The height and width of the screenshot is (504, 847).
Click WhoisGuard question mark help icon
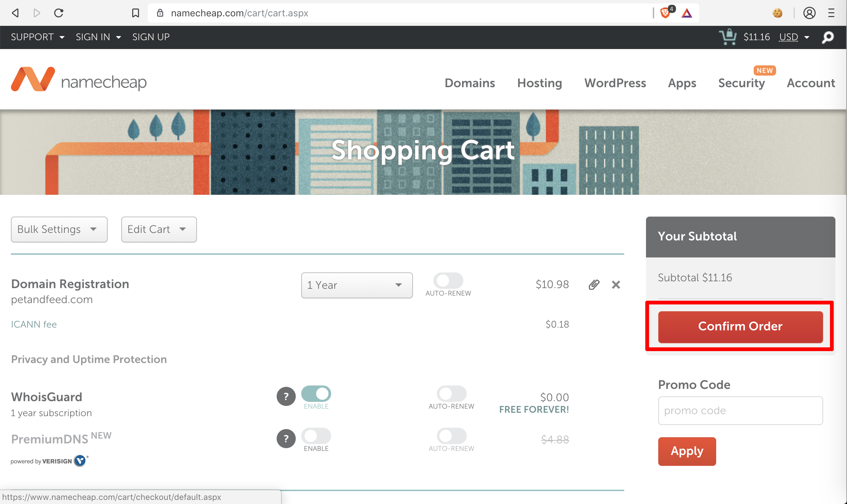286,396
